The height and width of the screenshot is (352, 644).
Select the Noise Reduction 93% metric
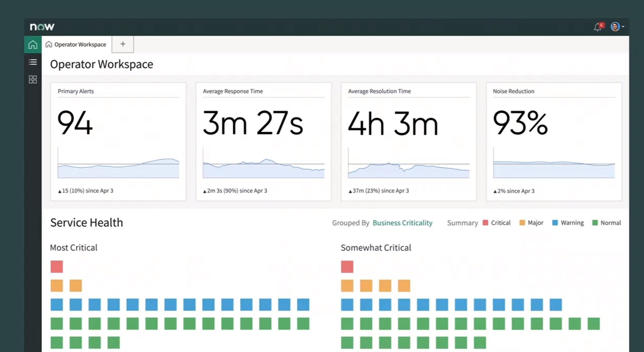point(520,123)
